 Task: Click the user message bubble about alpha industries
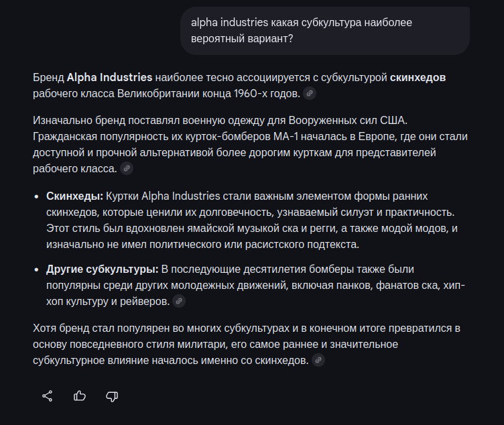click(324, 31)
